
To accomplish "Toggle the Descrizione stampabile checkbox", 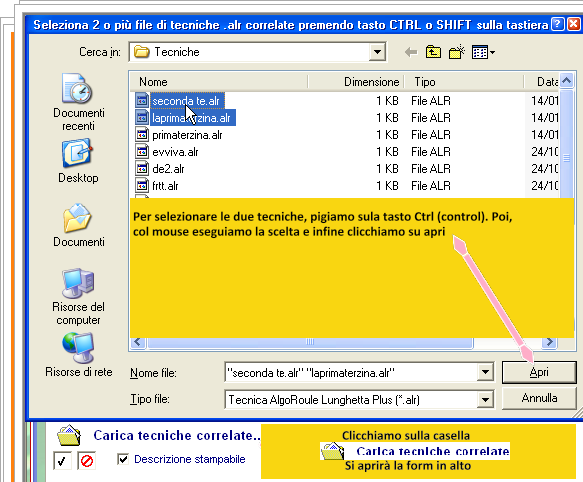I will tap(123, 459).
